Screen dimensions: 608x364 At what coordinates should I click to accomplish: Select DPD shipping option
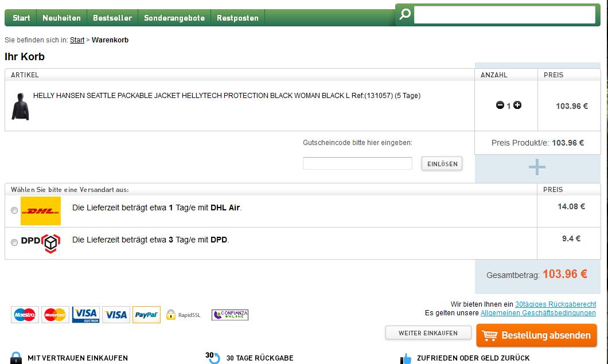pyautogui.click(x=14, y=242)
